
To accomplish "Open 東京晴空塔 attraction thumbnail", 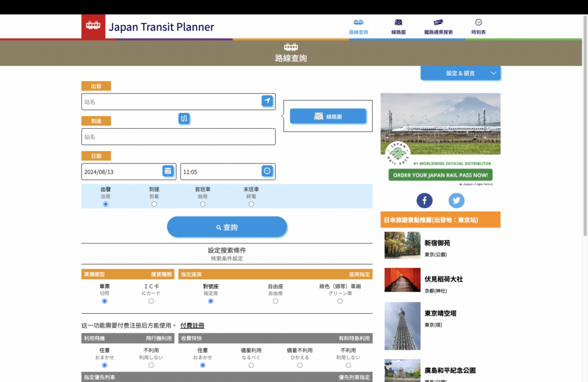I will click(x=402, y=326).
